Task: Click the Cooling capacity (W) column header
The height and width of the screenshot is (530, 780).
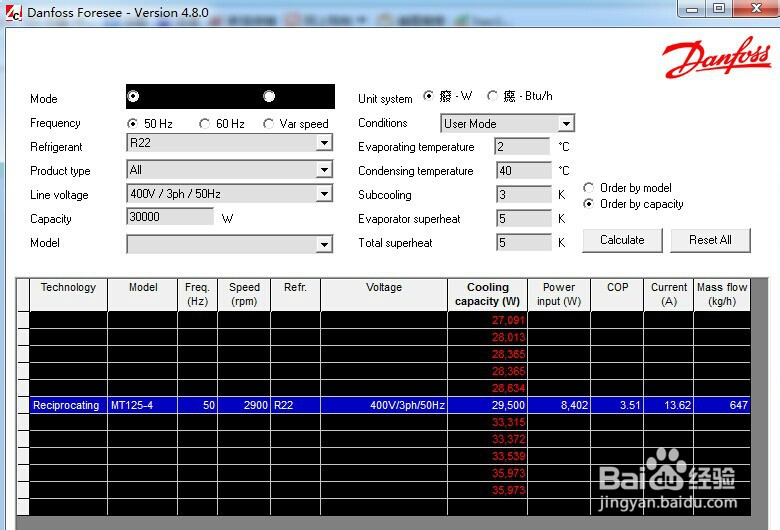Action: coord(488,295)
